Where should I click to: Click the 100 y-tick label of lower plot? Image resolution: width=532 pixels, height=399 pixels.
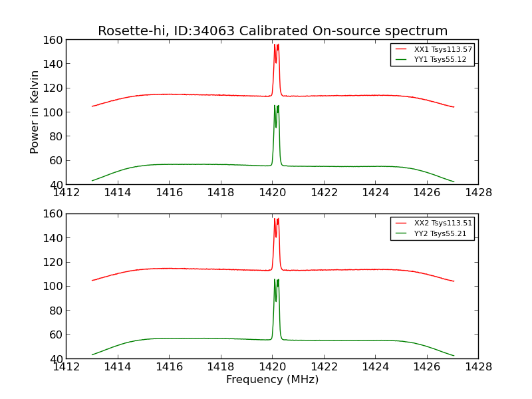coord(53,287)
